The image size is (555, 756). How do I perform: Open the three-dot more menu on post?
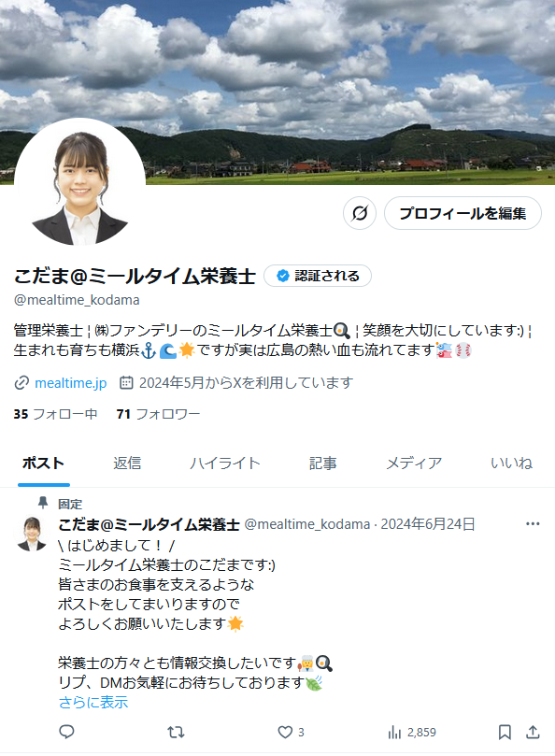[x=533, y=523]
